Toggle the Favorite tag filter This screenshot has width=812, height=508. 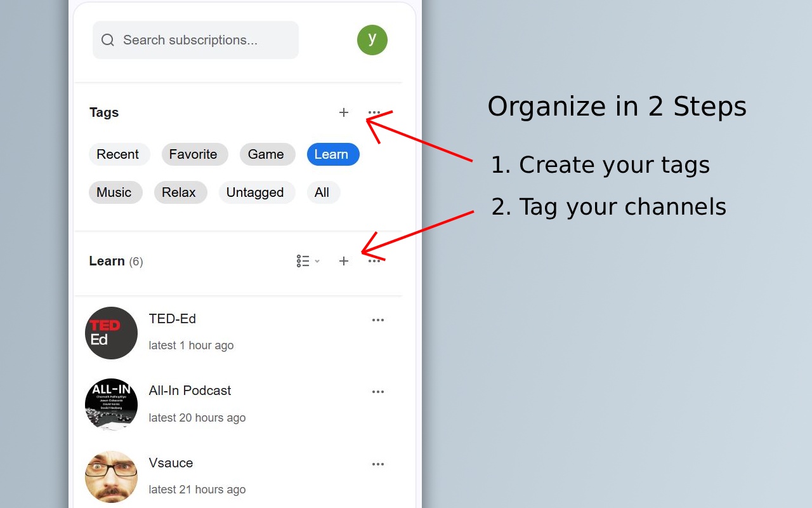point(194,154)
